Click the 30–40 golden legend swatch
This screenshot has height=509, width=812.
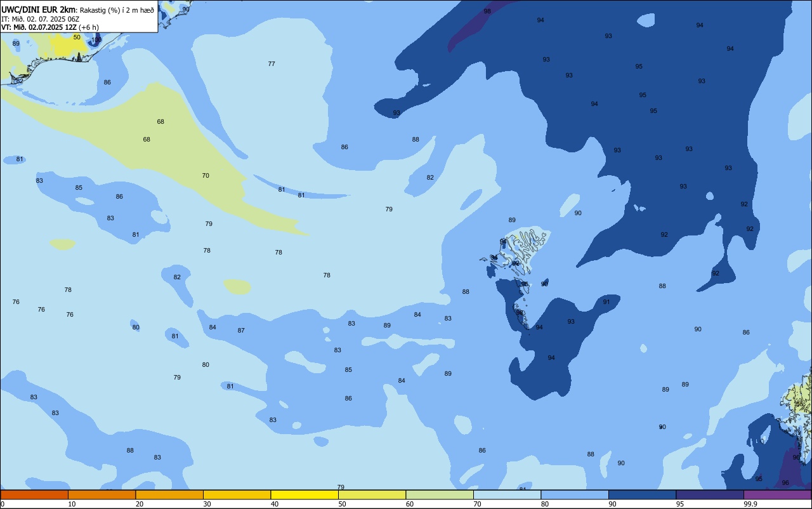237,494
